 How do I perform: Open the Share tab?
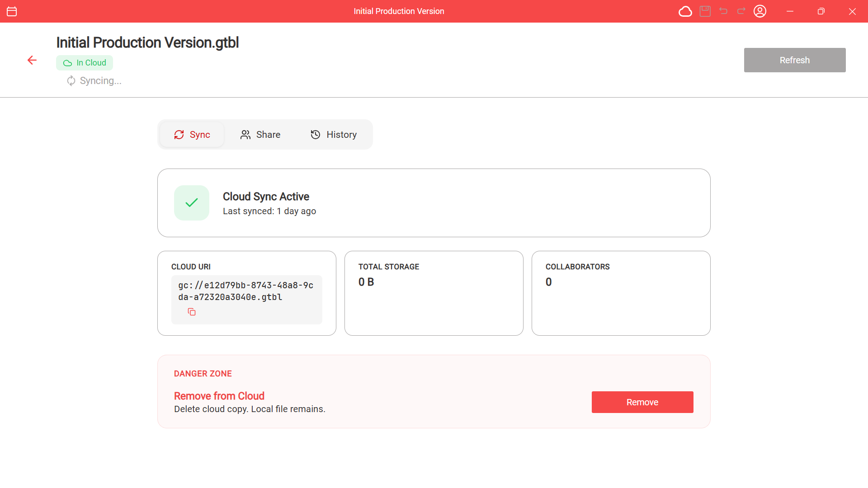pyautogui.click(x=260, y=135)
